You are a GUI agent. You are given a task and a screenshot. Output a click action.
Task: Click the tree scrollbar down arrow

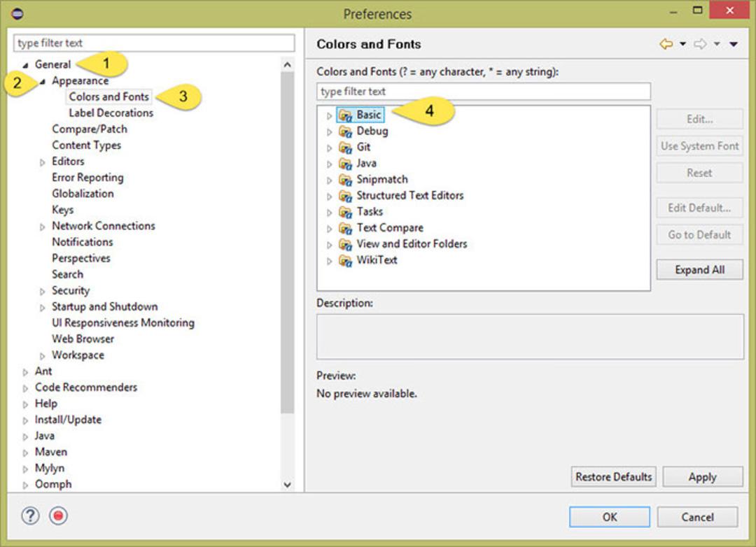pos(288,485)
